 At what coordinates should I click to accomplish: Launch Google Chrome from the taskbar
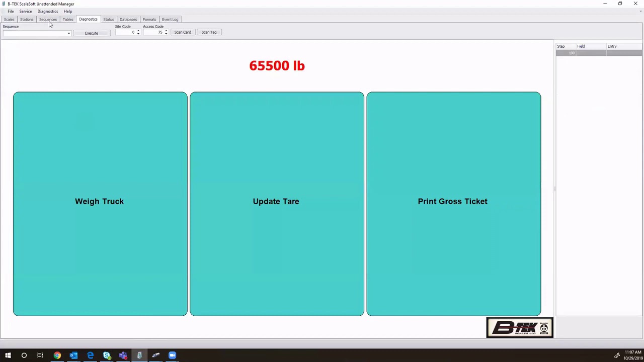tap(57, 355)
